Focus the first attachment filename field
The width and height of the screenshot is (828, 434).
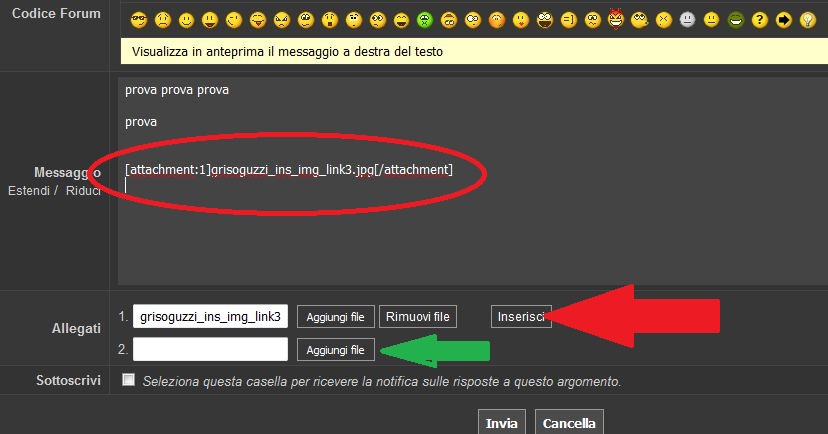coord(210,316)
